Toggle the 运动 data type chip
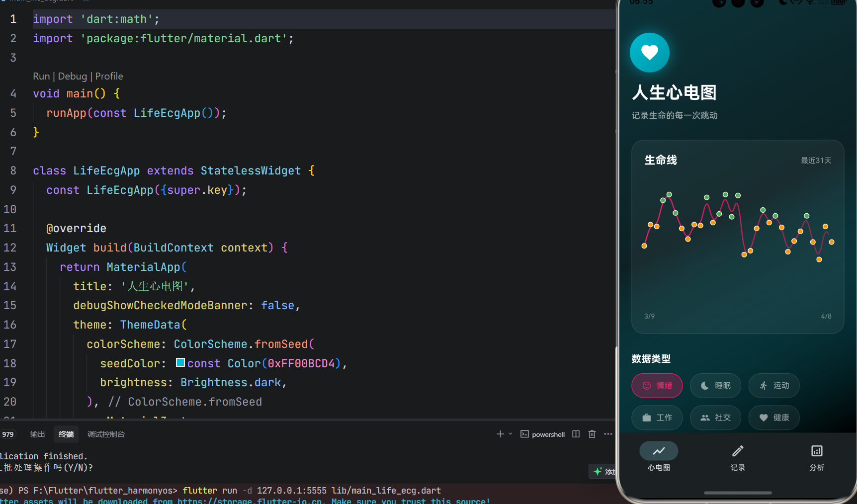 pos(774,386)
